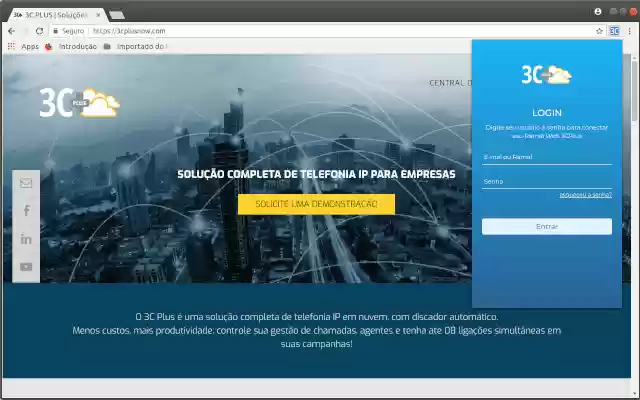Click Solicite uma demonstração button
The height and width of the screenshot is (400, 640).
coord(316,204)
